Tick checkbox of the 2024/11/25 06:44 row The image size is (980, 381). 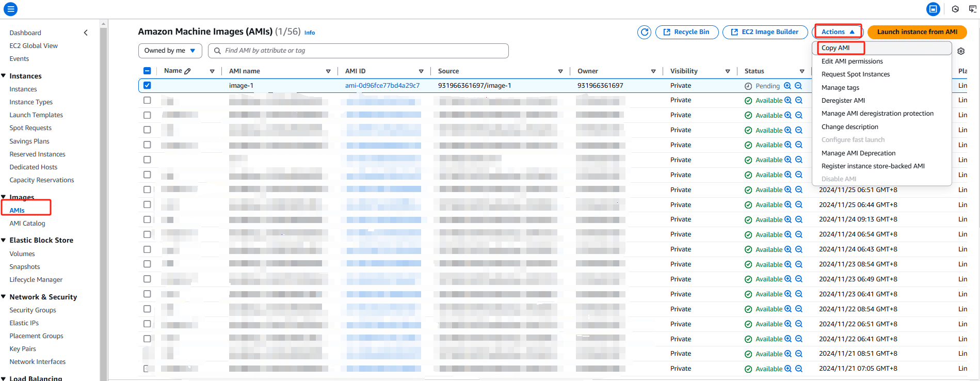147,204
